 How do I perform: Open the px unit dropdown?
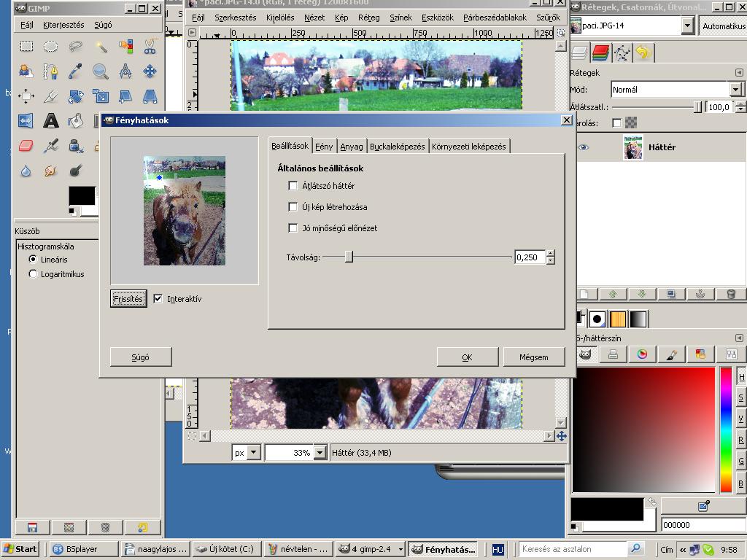click(255, 452)
